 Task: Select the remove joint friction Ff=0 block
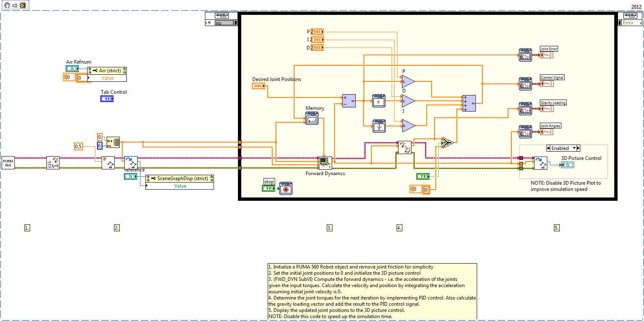pos(52,163)
